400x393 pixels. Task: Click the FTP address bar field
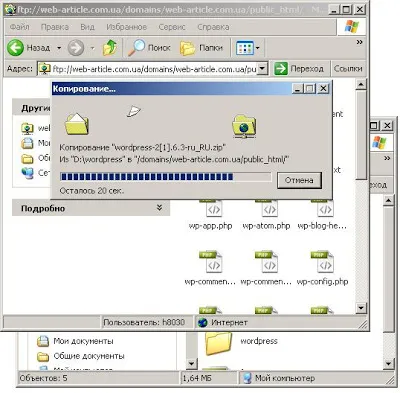148,69
